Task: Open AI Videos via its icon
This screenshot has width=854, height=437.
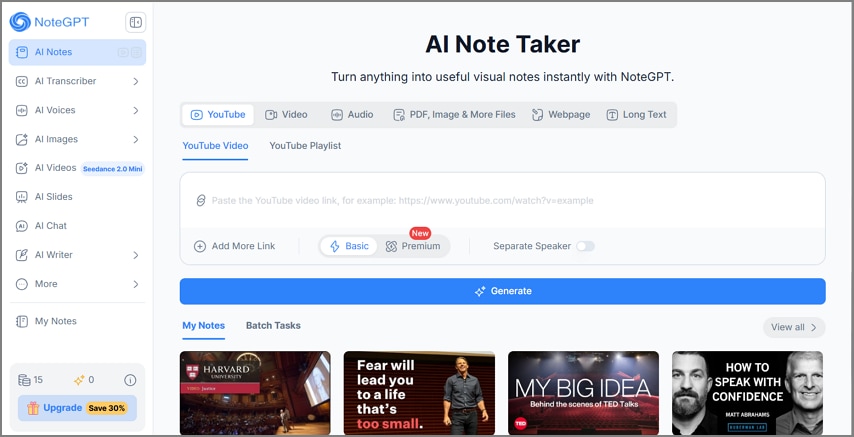Action: point(22,168)
